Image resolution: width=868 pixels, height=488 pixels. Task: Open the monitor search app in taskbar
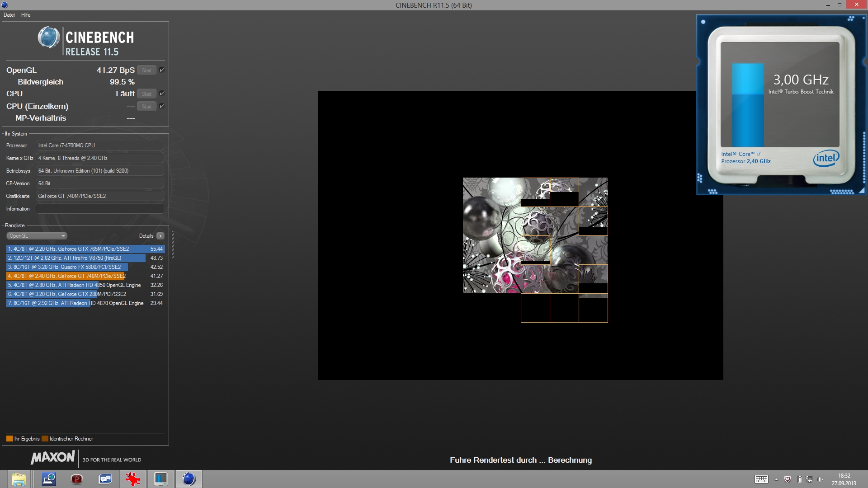[48, 479]
